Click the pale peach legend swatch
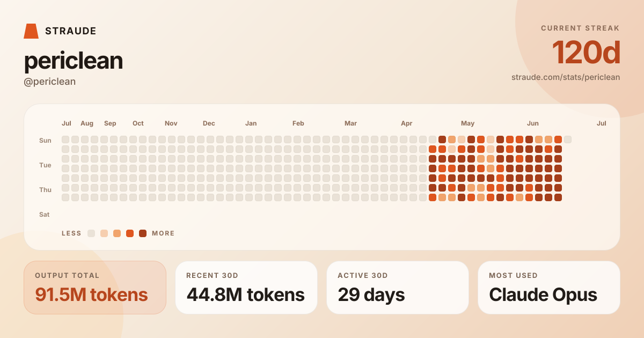The image size is (644, 338). (x=104, y=233)
